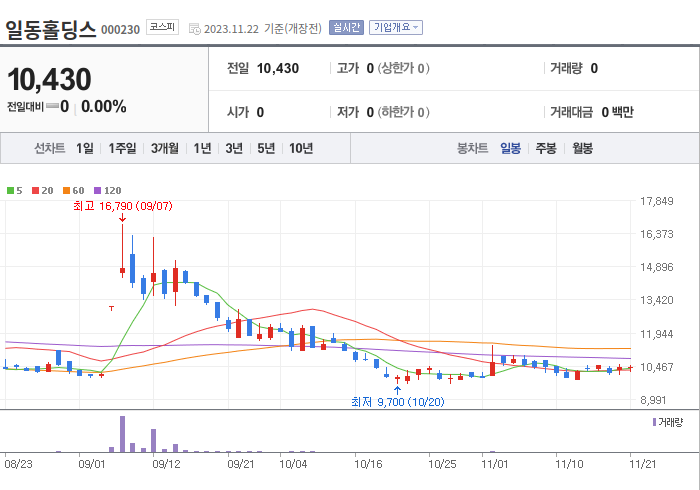The image size is (700, 490).
Task: Click the 10/04 date axis label
Action: click(293, 464)
